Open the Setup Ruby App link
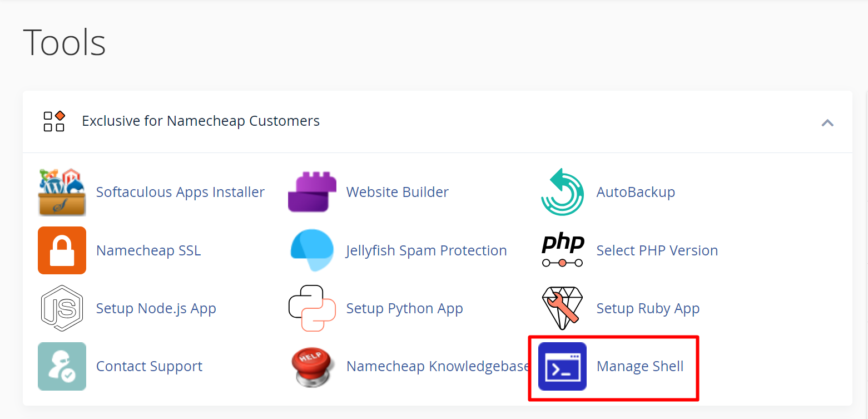This screenshot has width=868, height=419. coord(648,308)
